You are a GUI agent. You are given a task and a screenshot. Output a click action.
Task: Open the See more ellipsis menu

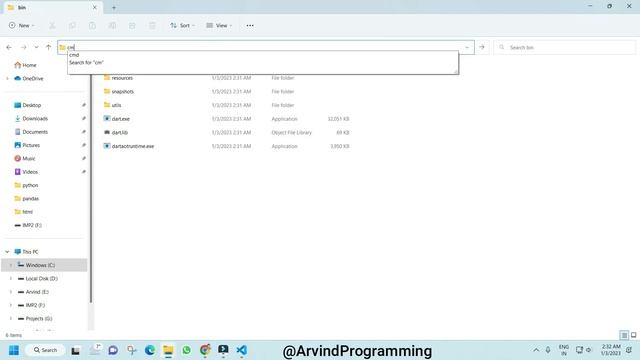pyautogui.click(x=250, y=25)
